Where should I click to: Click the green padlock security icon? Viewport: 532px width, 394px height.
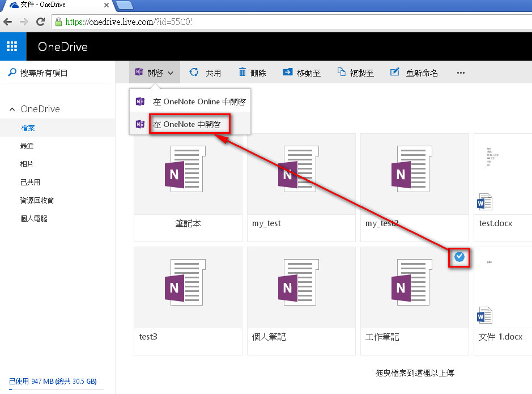[58, 22]
